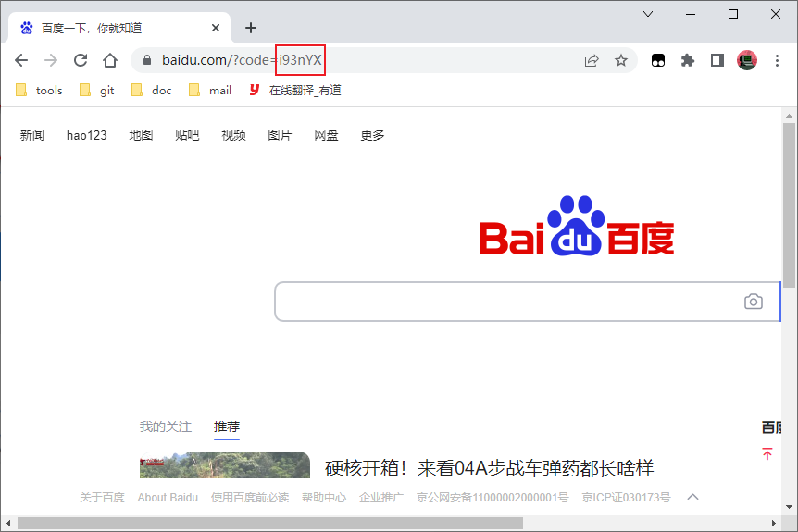
Task: Click the vertical scrollbar thumb
Action: (x=789, y=205)
